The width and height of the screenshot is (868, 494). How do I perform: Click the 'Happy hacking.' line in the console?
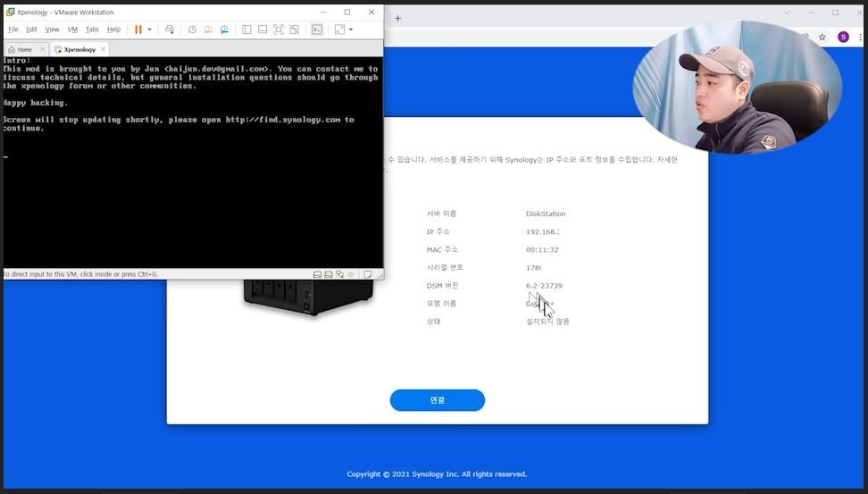pyautogui.click(x=36, y=103)
